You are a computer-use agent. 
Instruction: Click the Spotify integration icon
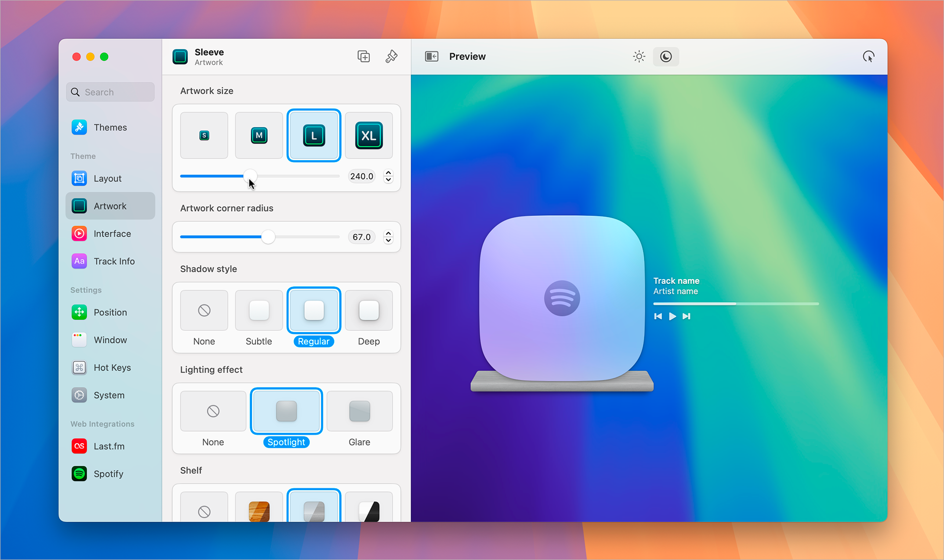point(79,474)
